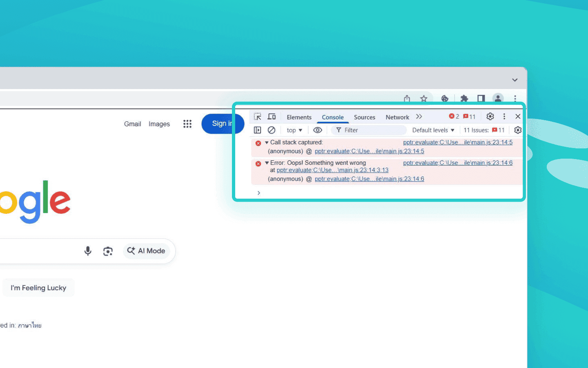Open DevTools settings gear in tab bar
This screenshot has height=368, width=588.
pos(490,117)
